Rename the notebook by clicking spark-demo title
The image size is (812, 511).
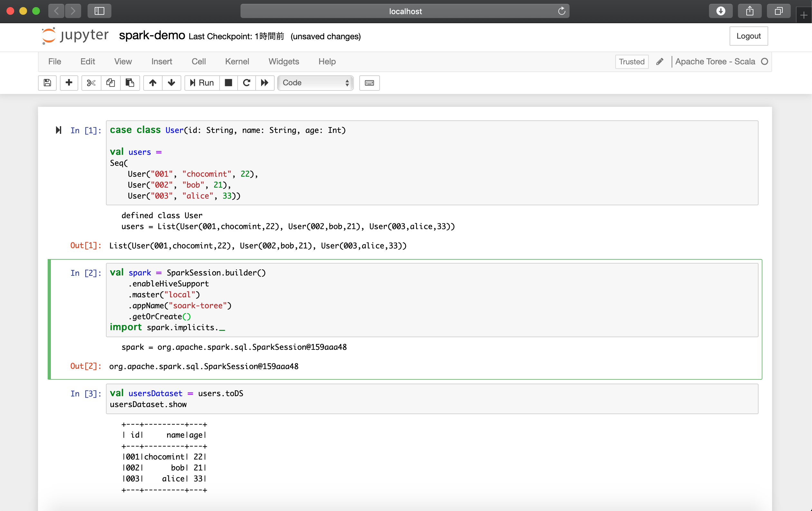tap(152, 36)
